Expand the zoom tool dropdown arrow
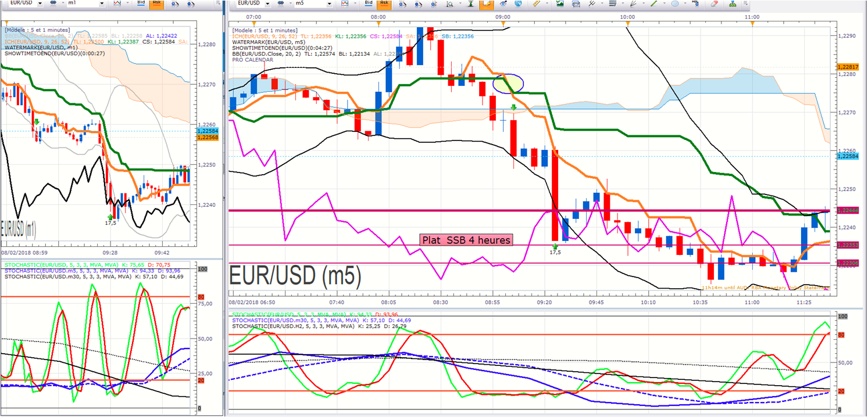 tap(460, 3)
